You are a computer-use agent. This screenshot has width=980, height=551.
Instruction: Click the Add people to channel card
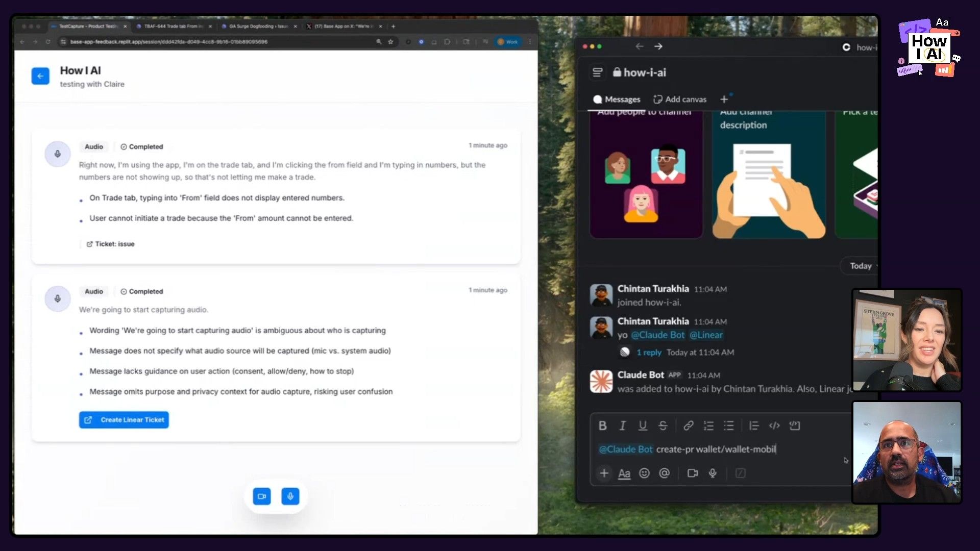click(646, 174)
